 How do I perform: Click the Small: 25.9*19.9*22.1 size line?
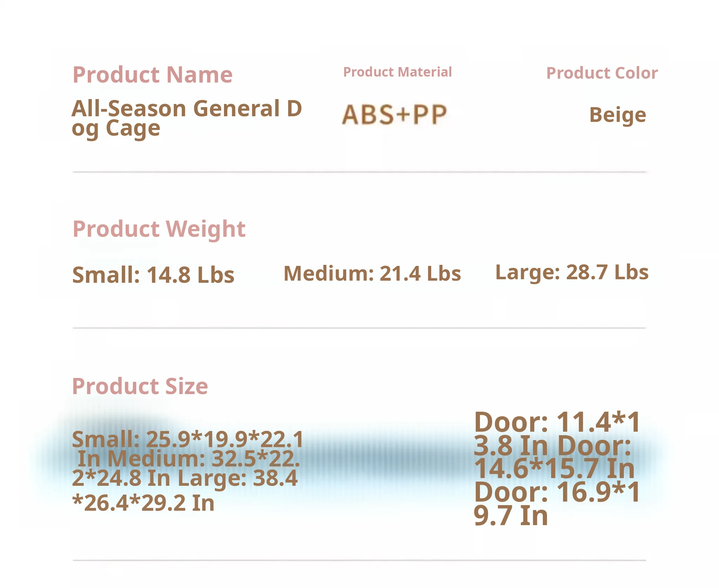click(187, 439)
